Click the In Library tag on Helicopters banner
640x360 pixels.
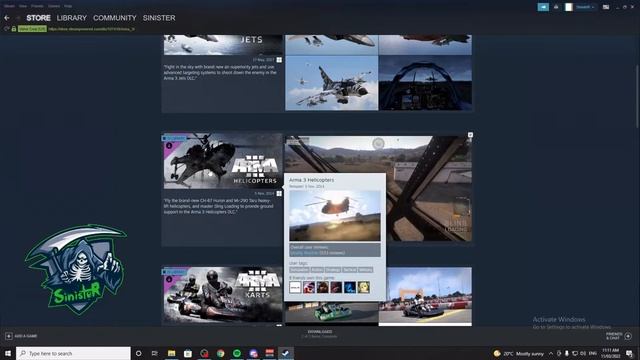(175, 138)
